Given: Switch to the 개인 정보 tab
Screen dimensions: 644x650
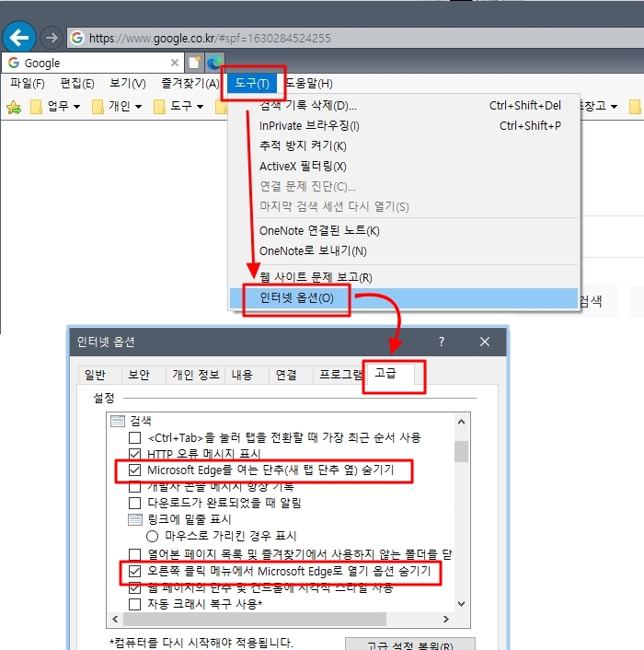Looking at the screenshot, I should [x=195, y=375].
